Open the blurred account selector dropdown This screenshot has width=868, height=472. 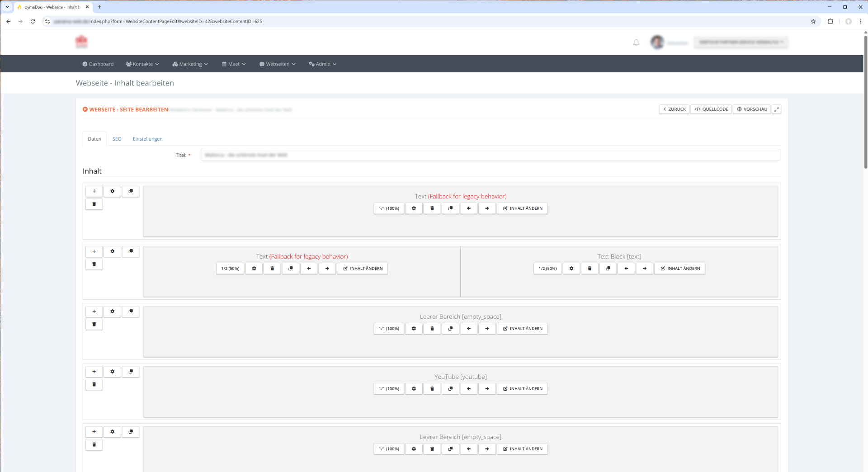pos(741,42)
